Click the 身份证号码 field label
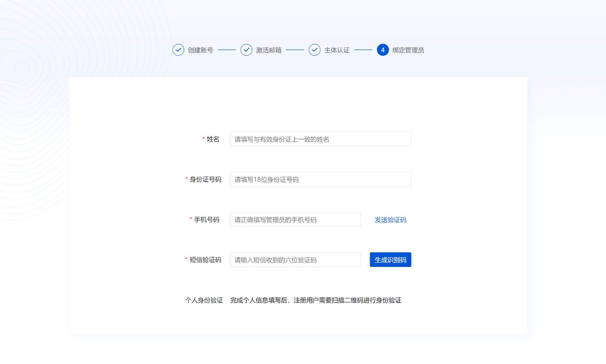 tap(205, 179)
